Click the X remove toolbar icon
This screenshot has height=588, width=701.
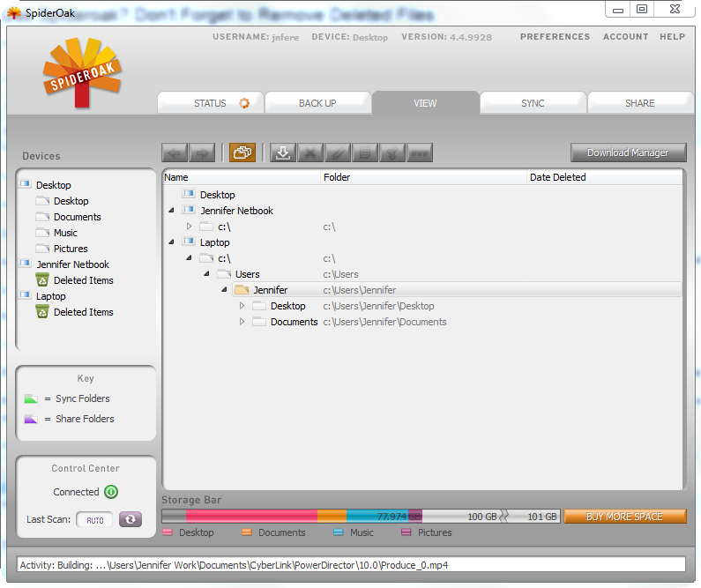[x=310, y=153]
